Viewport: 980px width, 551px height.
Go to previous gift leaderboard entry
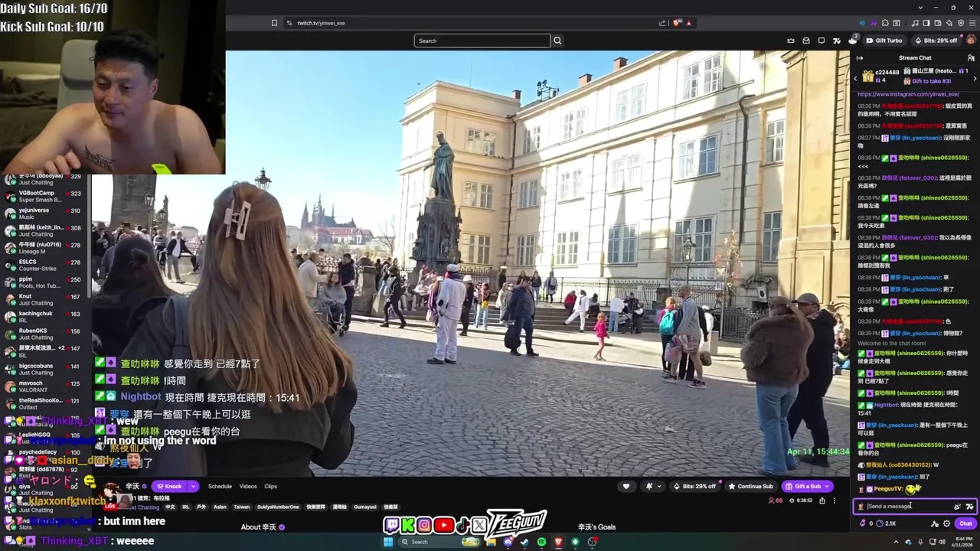pyautogui.click(x=857, y=78)
